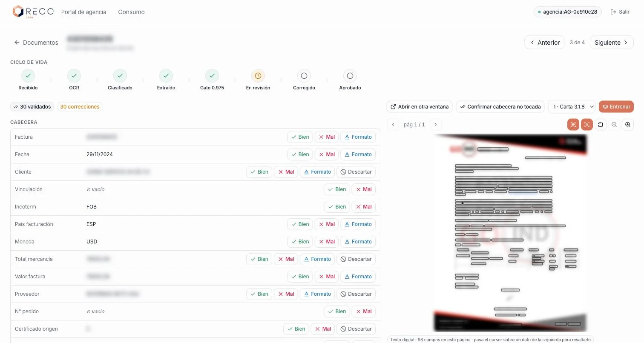Toggle the text-lines highlight scan icon
The image size is (644, 343).
point(573,125)
